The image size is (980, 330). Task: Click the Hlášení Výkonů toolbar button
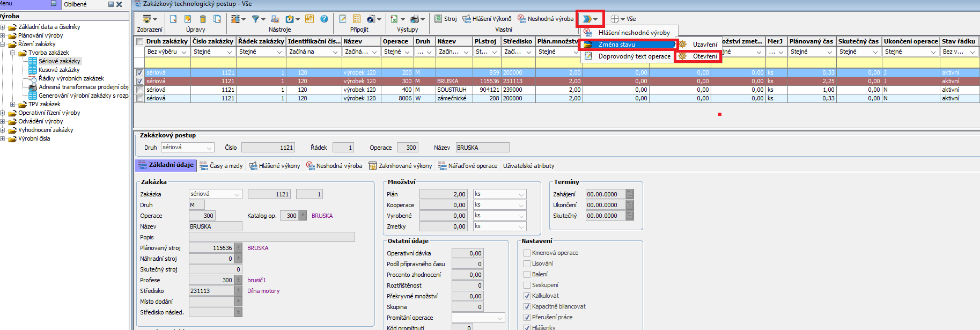pos(487,19)
